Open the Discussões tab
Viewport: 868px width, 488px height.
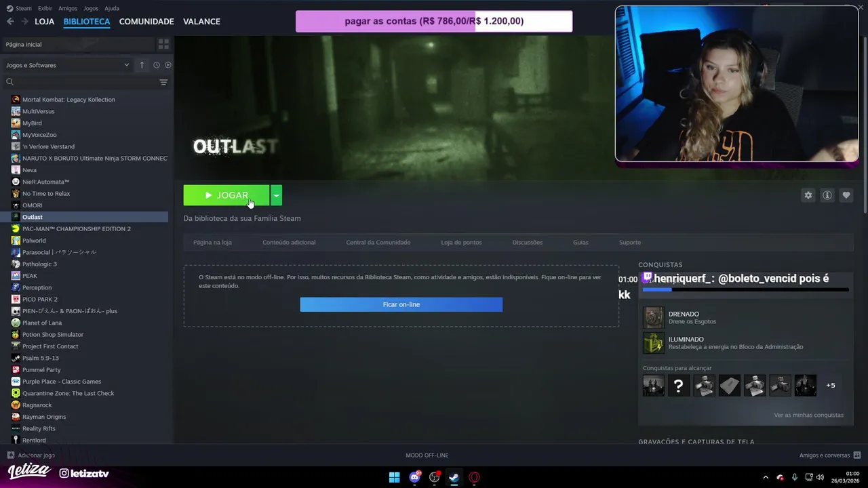(528, 242)
